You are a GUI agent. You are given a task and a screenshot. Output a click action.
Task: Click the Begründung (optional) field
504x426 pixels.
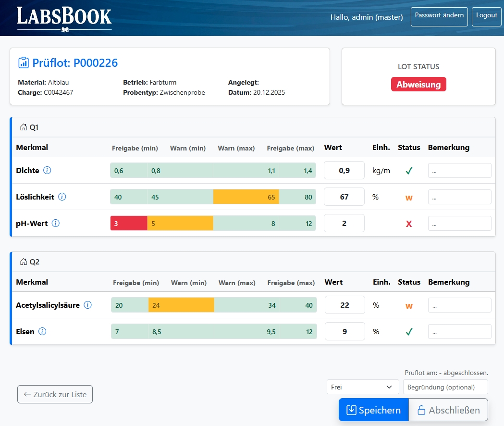click(x=445, y=387)
